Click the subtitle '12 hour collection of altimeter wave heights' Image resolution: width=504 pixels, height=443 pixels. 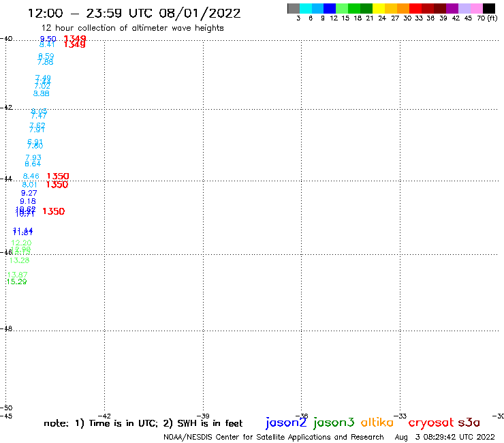tap(132, 28)
